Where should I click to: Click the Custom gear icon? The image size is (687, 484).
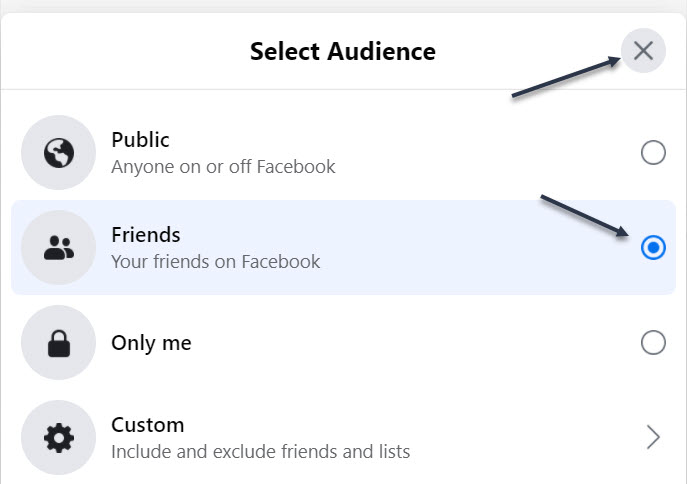click(59, 438)
